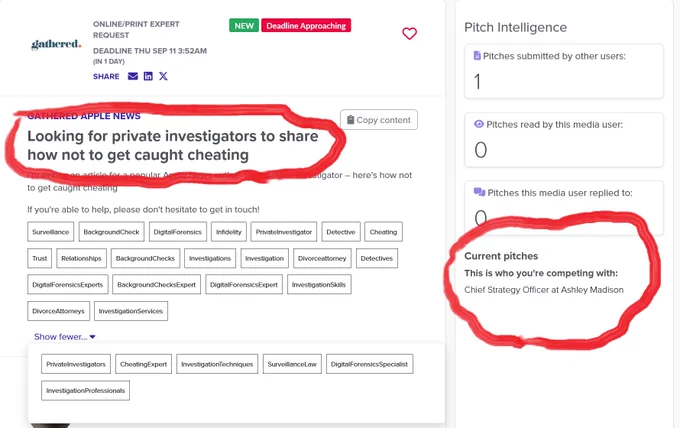Share request via email icon
680x428 pixels.
point(133,76)
